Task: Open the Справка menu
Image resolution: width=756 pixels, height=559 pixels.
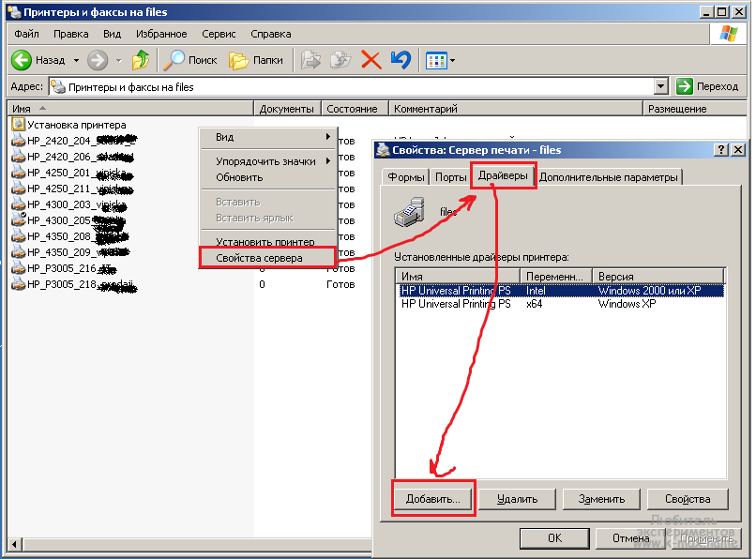Action: pyautogui.click(x=271, y=34)
